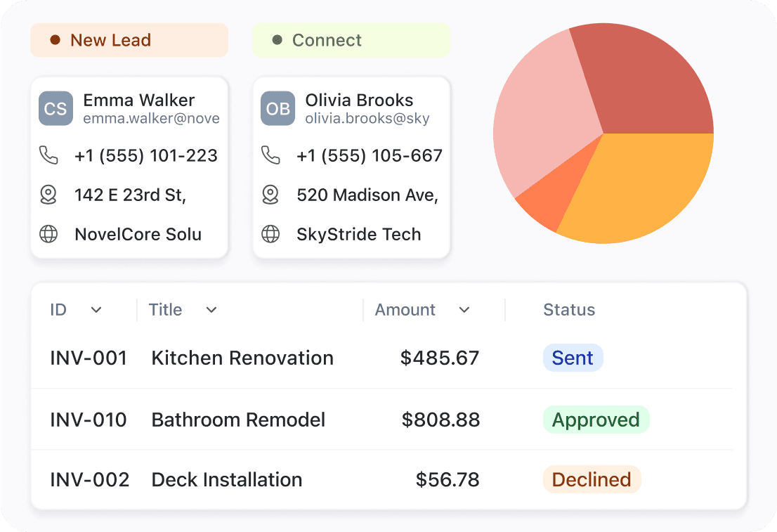
Task: Select the OB avatar badge on Olivia Brooks's card
Action: coord(278,108)
